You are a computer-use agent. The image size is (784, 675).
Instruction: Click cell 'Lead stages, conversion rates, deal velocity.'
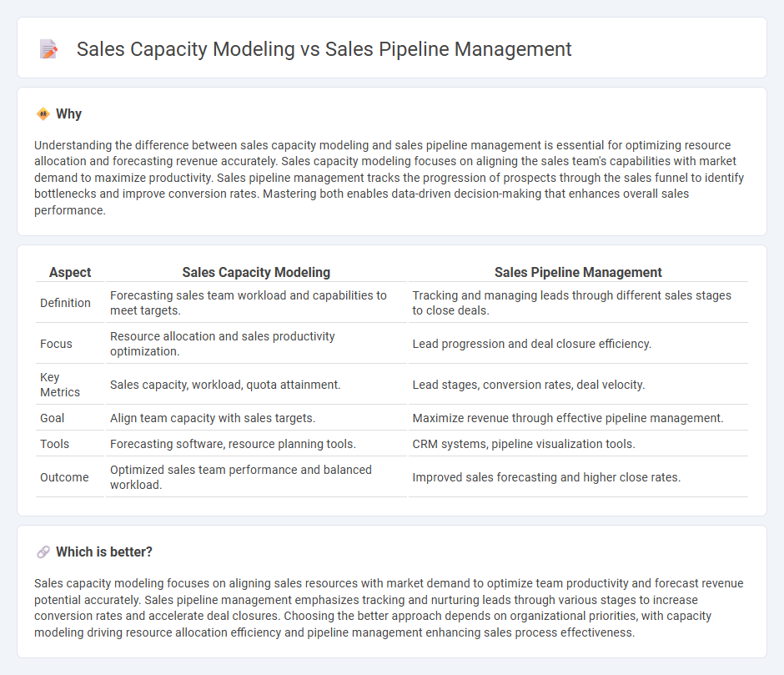click(x=578, y=385)
